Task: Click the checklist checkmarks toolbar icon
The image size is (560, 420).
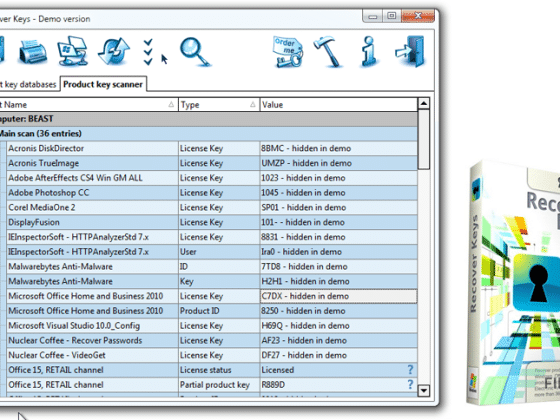Action: 148,52
